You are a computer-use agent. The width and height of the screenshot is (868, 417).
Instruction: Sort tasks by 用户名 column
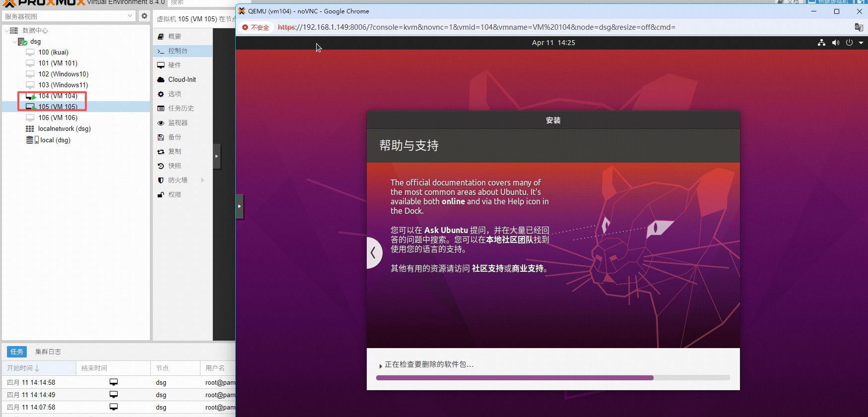click(x=218, y=368)
